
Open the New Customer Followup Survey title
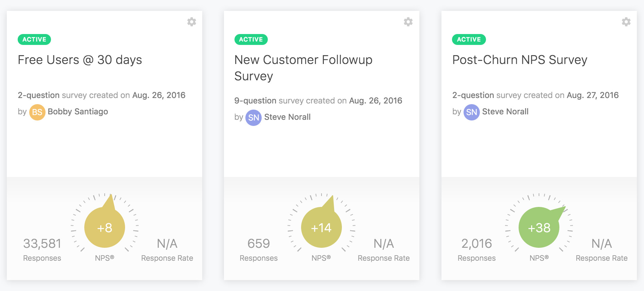tap(303, 68)
